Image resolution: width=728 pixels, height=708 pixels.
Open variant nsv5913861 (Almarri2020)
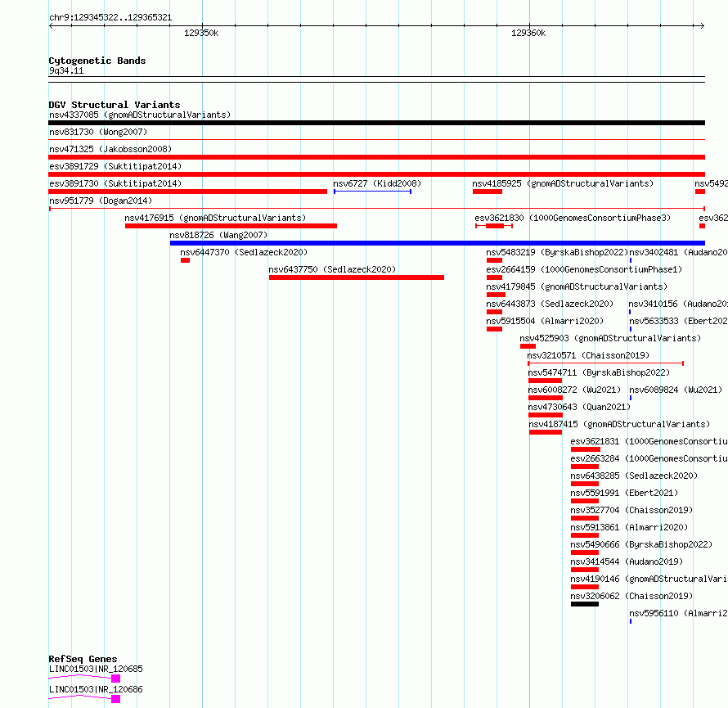pyautogui.click(x=629, y=527)
